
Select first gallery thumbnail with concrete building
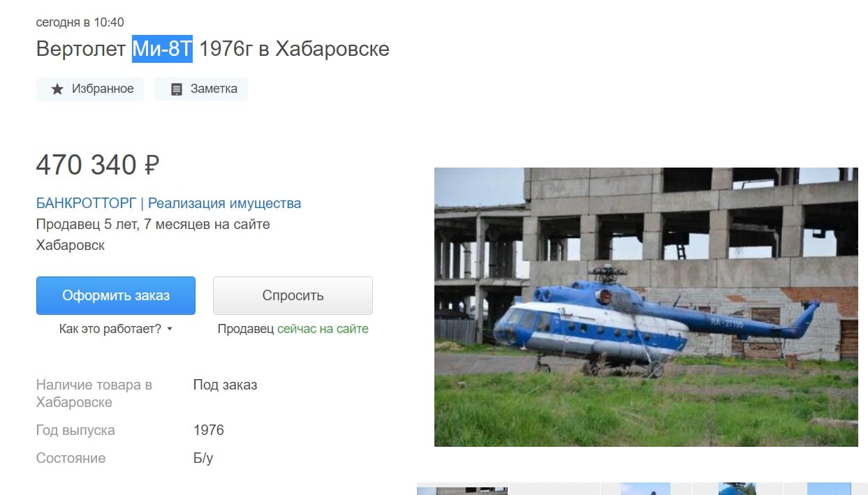(x=462, y=489)
